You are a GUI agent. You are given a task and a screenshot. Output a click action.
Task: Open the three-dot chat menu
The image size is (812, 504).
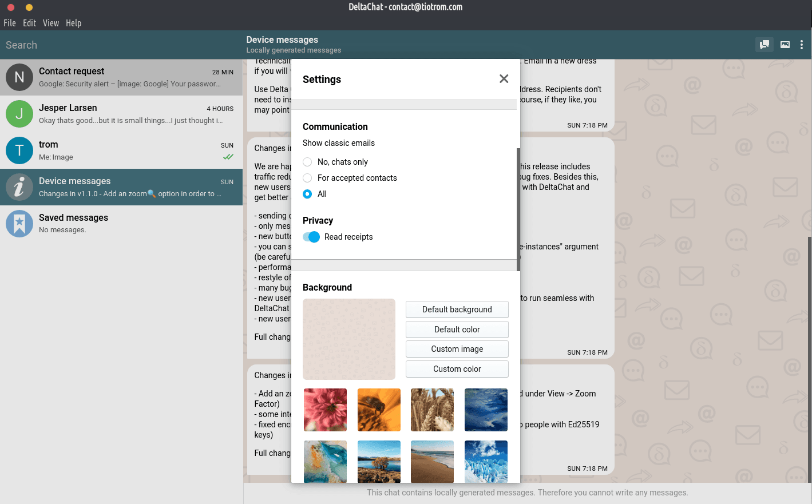(802, 45)
